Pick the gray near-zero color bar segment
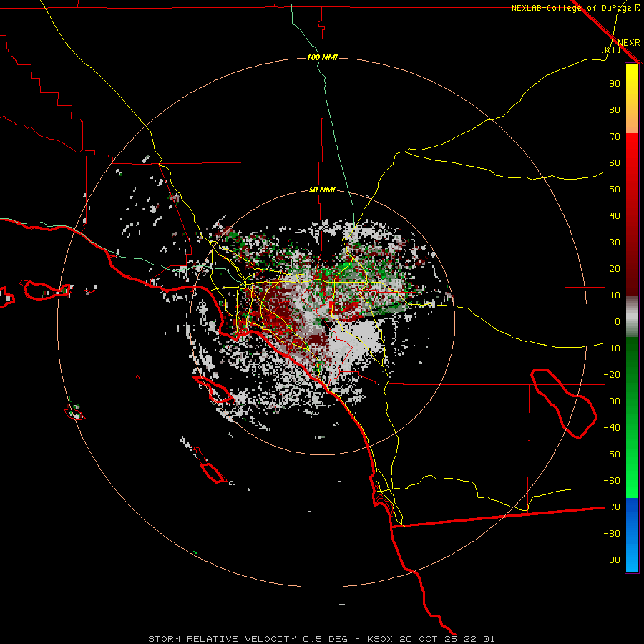This screenshot has height=644, width=644. (632, 317)
